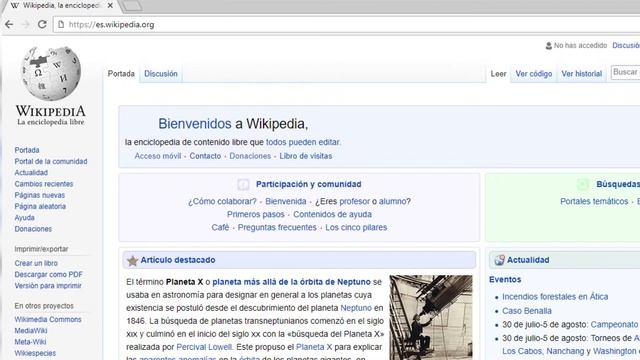The width and height of the screenshot is (640, 360).
Task: Open a new browser tab
Action: pyautogui.click(x=132, y=6)
